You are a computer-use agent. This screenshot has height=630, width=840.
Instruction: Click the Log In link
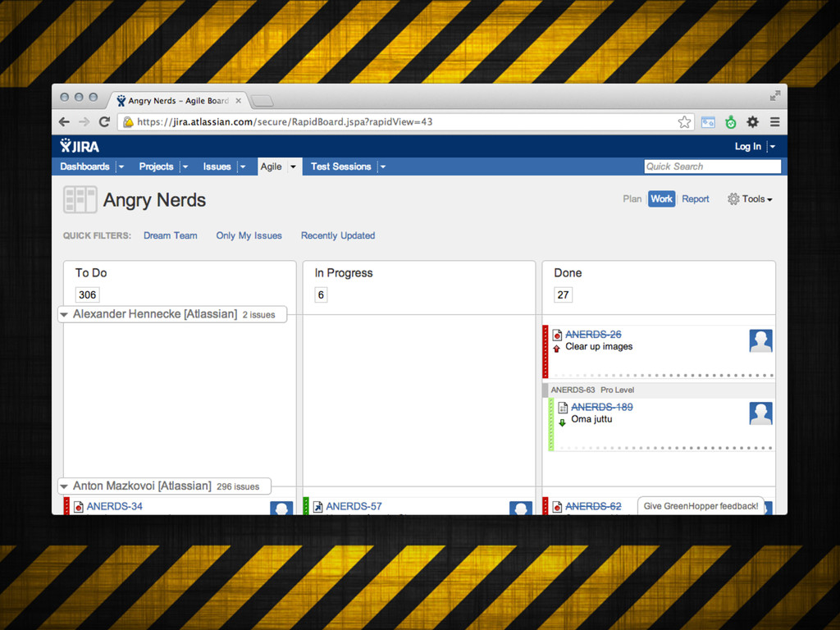pos(748,146)
